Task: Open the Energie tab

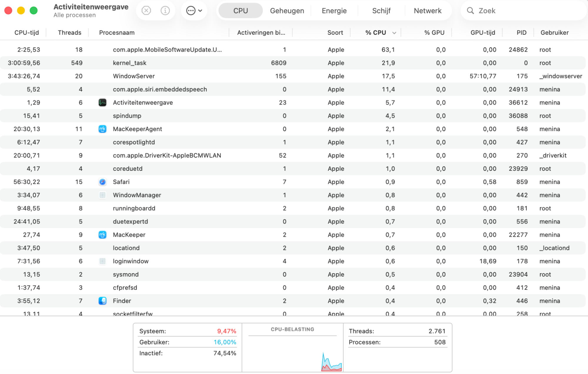Action: pyautogui.click(x=334, y=11)
